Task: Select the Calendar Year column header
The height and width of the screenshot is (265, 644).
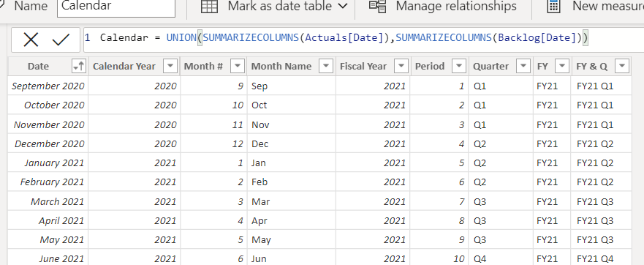Action: (x=124, y=66)
